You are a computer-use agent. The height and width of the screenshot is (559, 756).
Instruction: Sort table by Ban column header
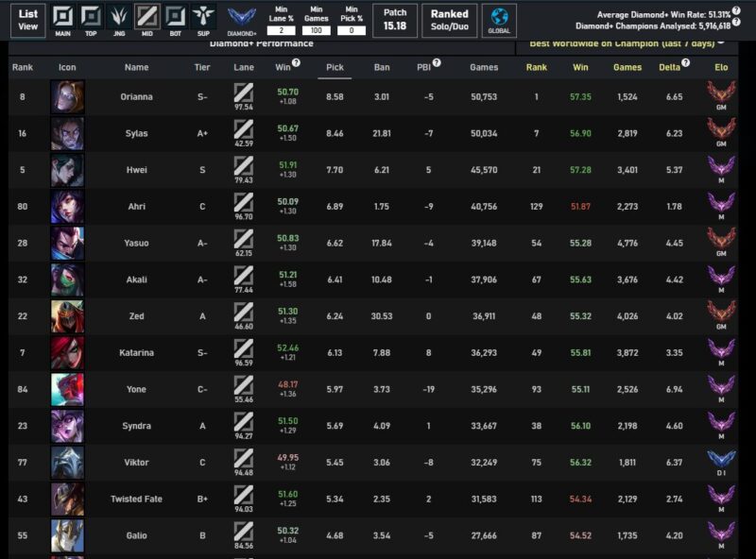click(382, 67)
